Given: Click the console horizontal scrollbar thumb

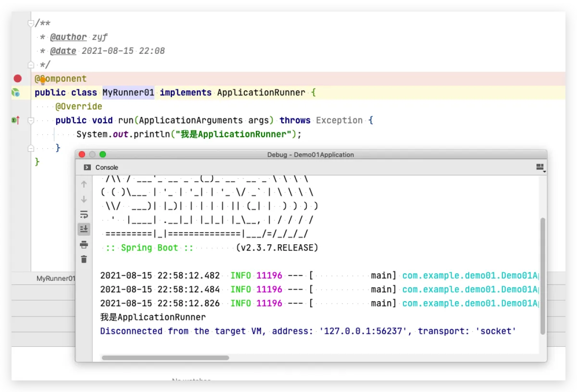Looking at the screenshot, I should 165,358.
